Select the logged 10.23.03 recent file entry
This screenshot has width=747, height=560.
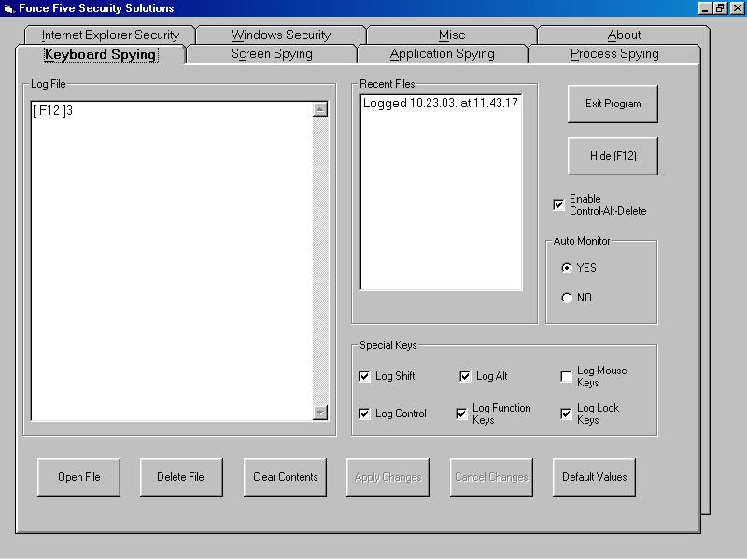pyautogui.click(x=440, y=103)
